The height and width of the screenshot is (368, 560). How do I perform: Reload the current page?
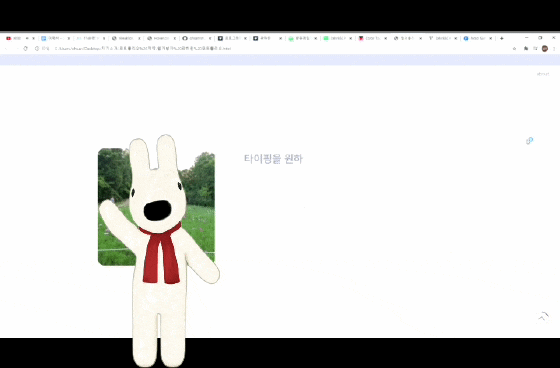pos(25,49)
